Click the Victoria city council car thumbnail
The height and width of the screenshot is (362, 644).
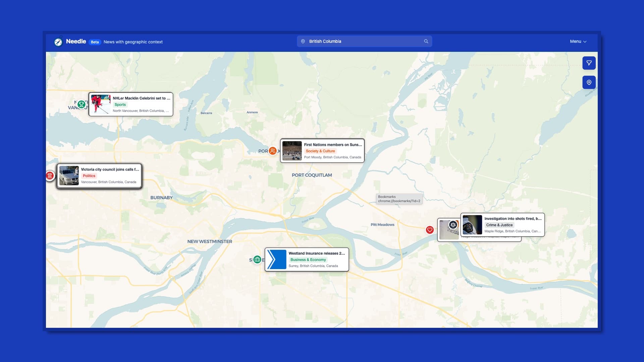point(69,176)
